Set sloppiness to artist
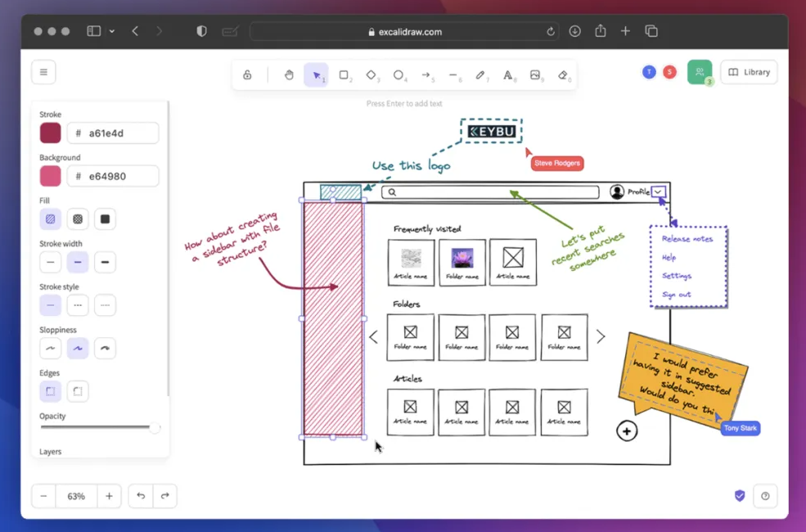 click(x=78, y=349)
